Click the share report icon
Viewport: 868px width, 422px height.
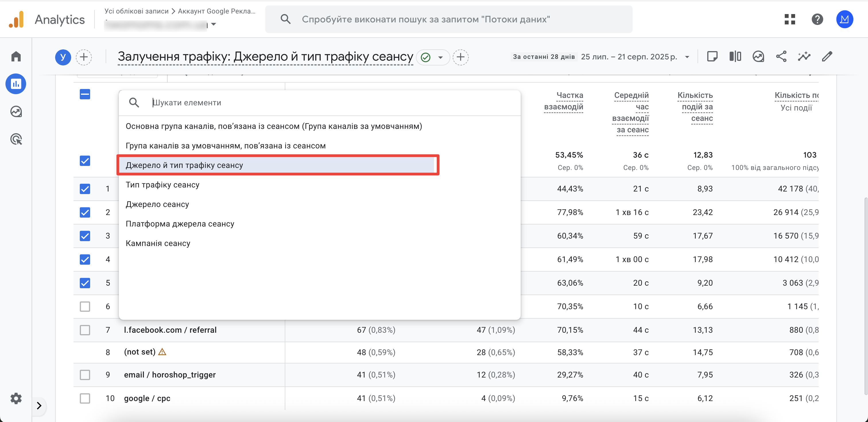pyautogui.click(x=781, y=56)
